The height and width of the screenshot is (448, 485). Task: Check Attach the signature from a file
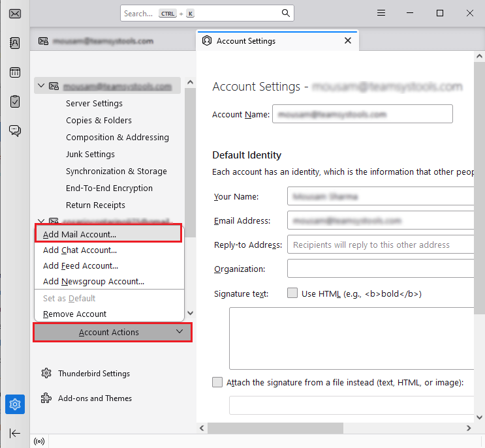click(x=217, y=382)
